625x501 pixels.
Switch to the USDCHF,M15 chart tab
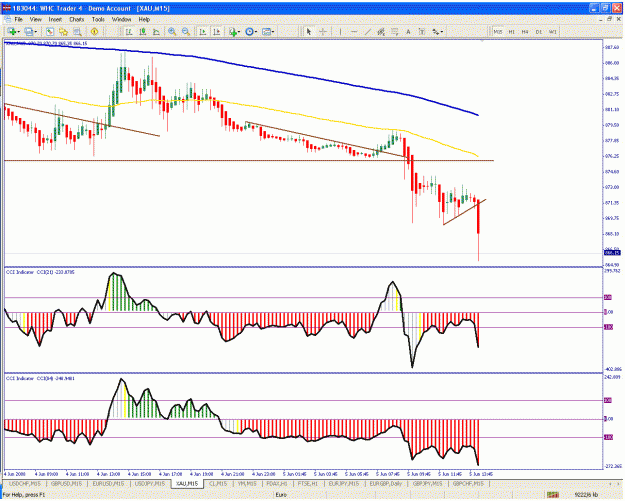(25, 483)
